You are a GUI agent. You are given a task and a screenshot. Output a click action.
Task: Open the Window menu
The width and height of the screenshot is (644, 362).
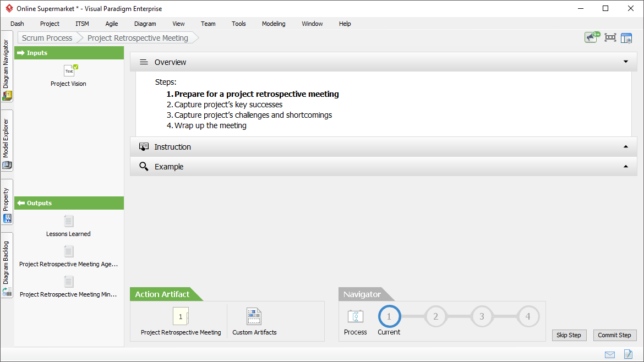click(312, 24)
